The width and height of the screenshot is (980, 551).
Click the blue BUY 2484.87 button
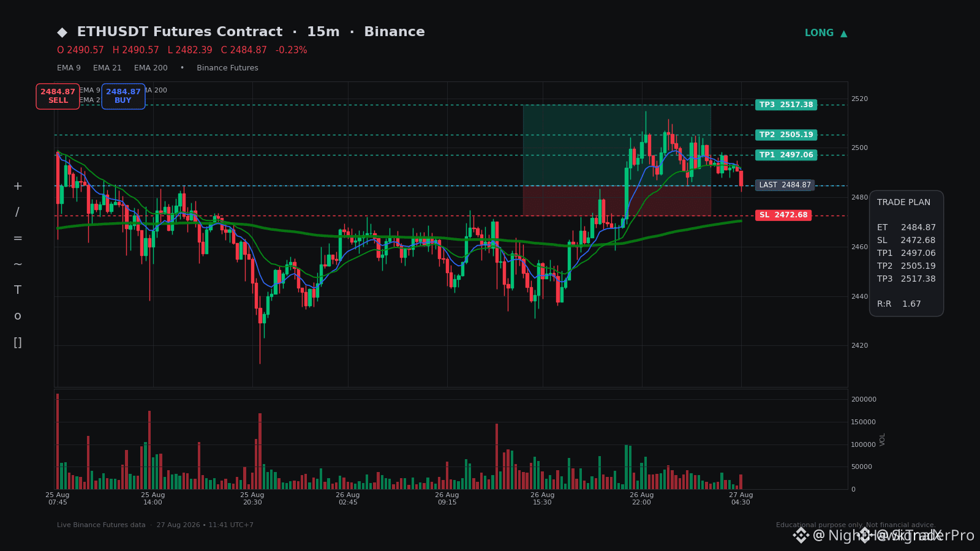(x=123, y=96)
